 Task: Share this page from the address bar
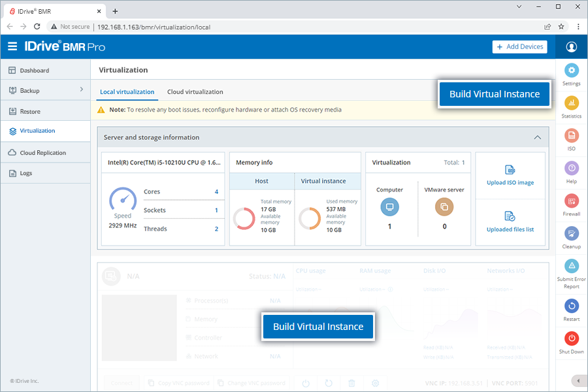tap(547, 27)
